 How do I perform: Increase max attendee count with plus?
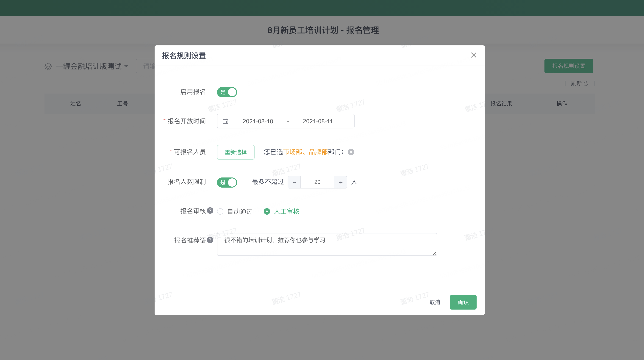coord(341,182)
